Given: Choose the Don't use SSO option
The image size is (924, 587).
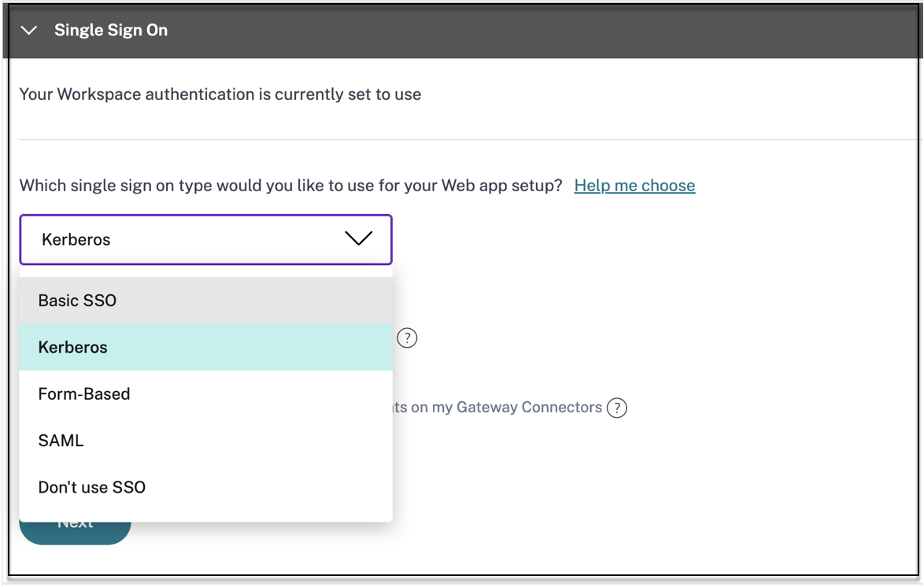Looking at the screenshot, I should coord(92,488).
